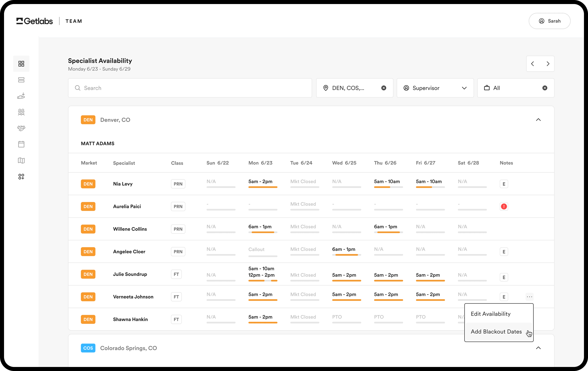Viewport: 588px width, 371px height.
Task: Click the 'MATT ADAMS' supervisor heading
Action: [x=98, y=143]
